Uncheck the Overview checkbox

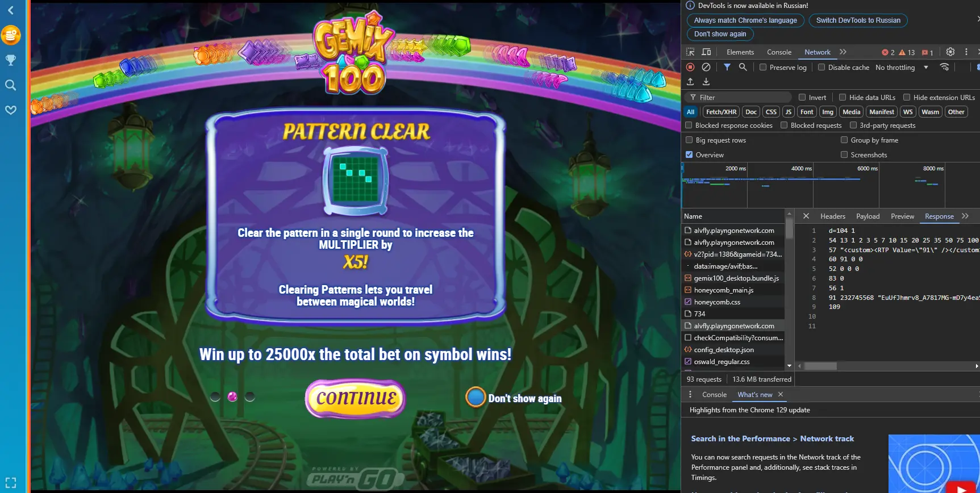pos(689,154)
